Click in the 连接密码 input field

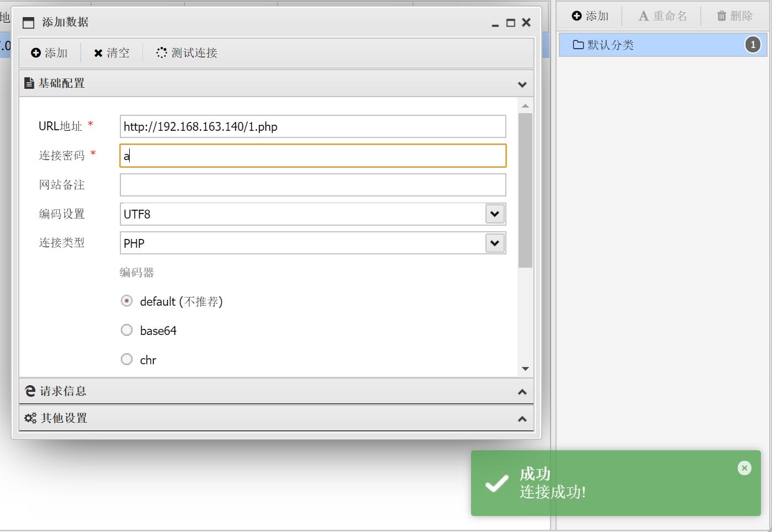point(313,156)
